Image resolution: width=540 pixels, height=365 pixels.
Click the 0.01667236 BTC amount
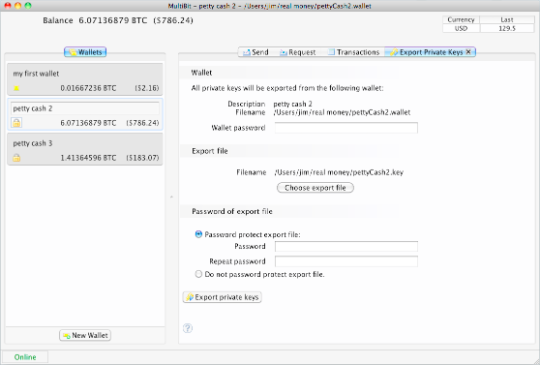[88, 88]
